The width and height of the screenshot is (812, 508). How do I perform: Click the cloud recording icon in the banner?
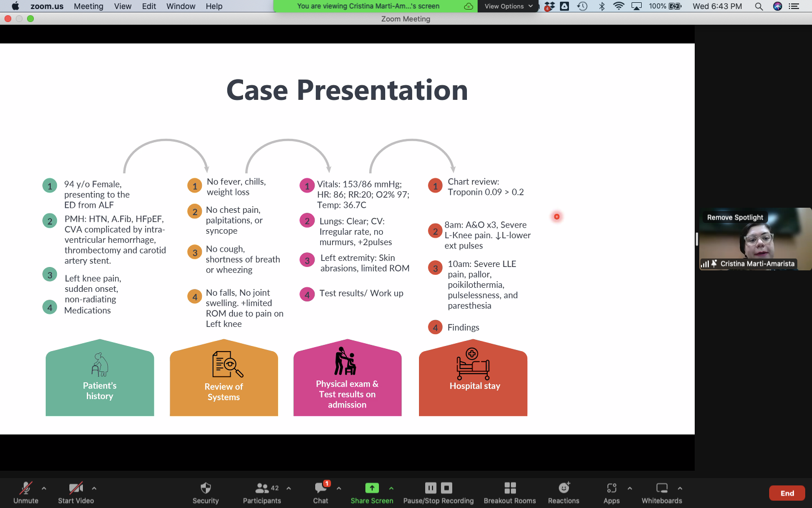[469, 6]
